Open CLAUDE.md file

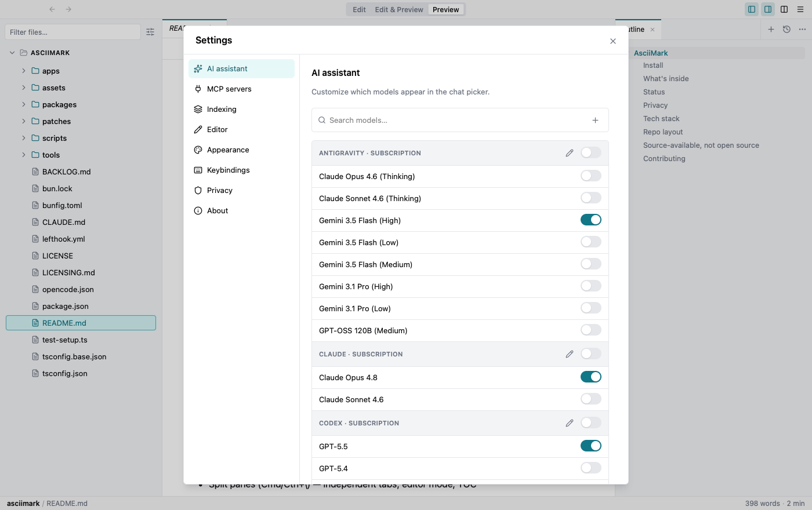pyautogui.click(x=81, y=222)
